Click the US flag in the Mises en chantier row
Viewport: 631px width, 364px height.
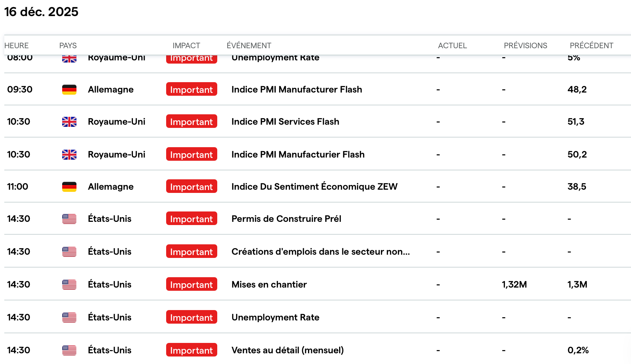click(x=69, y=285)
